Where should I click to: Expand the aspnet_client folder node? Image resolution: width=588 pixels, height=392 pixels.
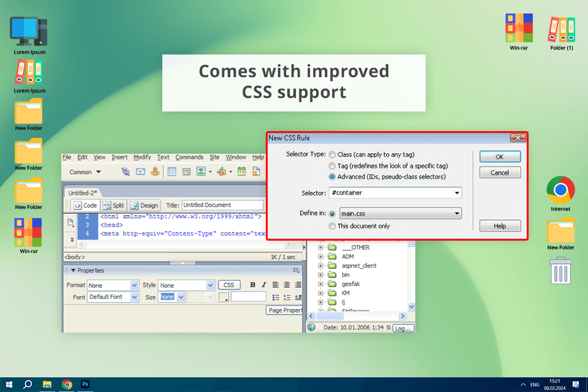click(320, 266)
